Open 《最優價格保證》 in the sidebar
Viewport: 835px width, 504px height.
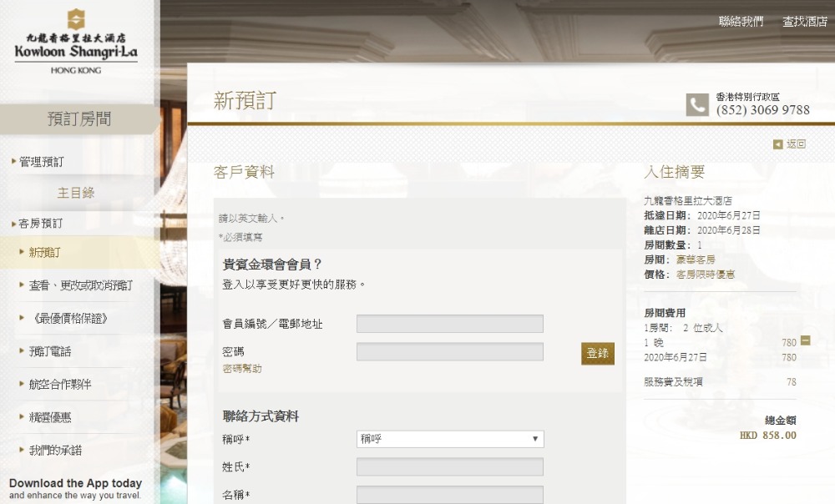[x=68, y=318]
